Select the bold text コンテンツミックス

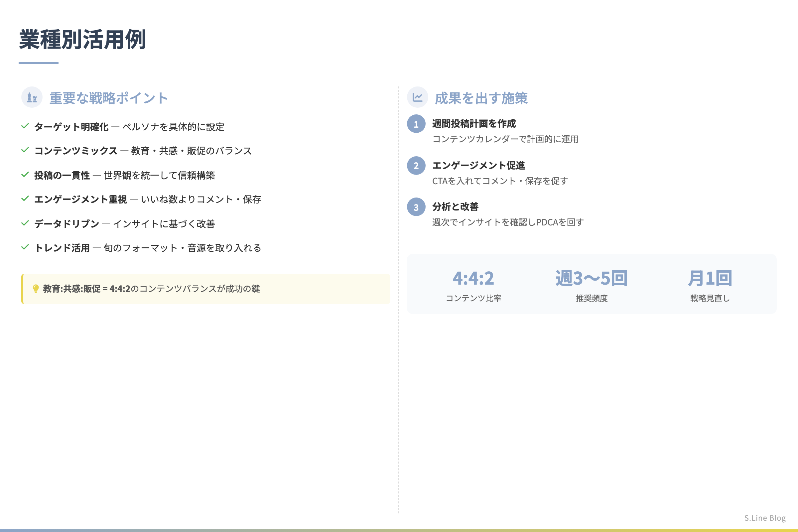coord(76,151)
